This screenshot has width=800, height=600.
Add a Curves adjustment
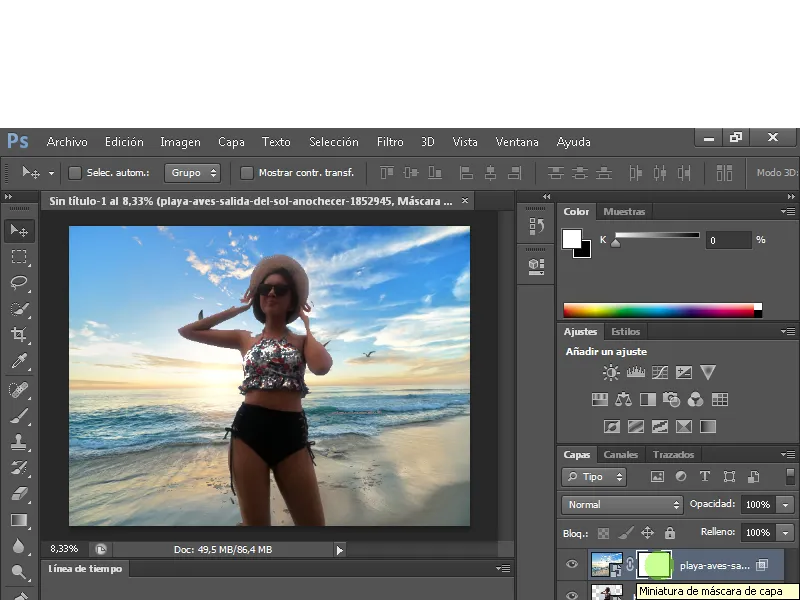(660, 372)
